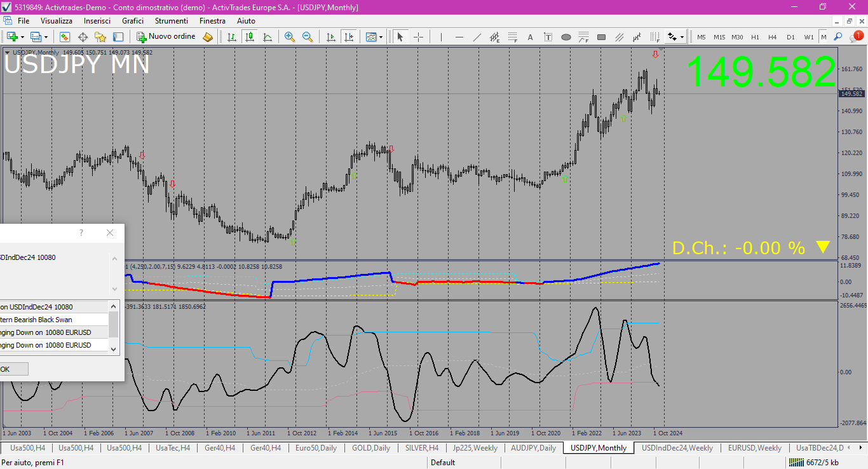Open the New Chart toolbar icon
Image resolution: width=868 pixels, height=469 pixels.
[x=11, y=37]
